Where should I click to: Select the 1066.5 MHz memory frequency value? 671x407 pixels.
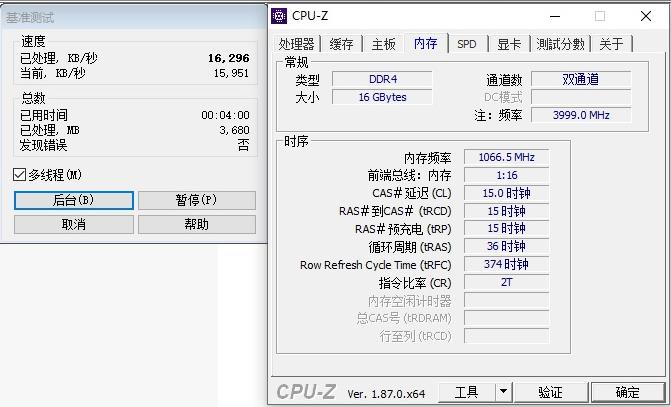coord(506,157)
